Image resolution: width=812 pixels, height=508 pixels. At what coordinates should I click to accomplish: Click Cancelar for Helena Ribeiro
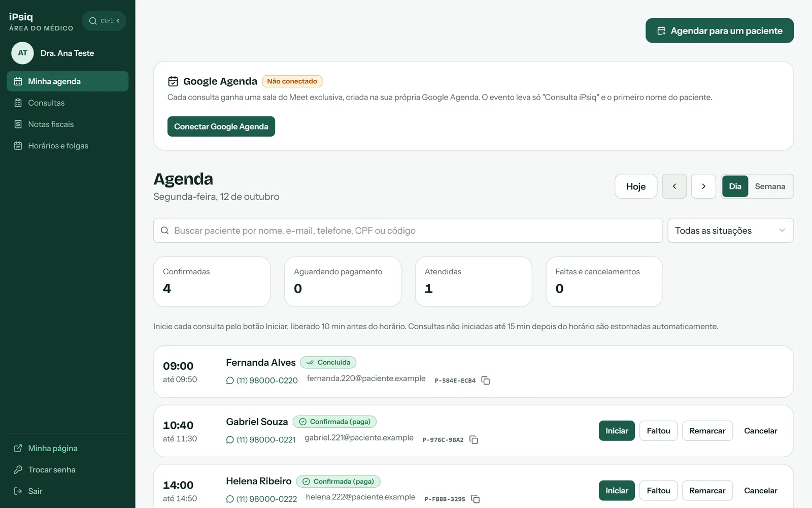[761, 491]
